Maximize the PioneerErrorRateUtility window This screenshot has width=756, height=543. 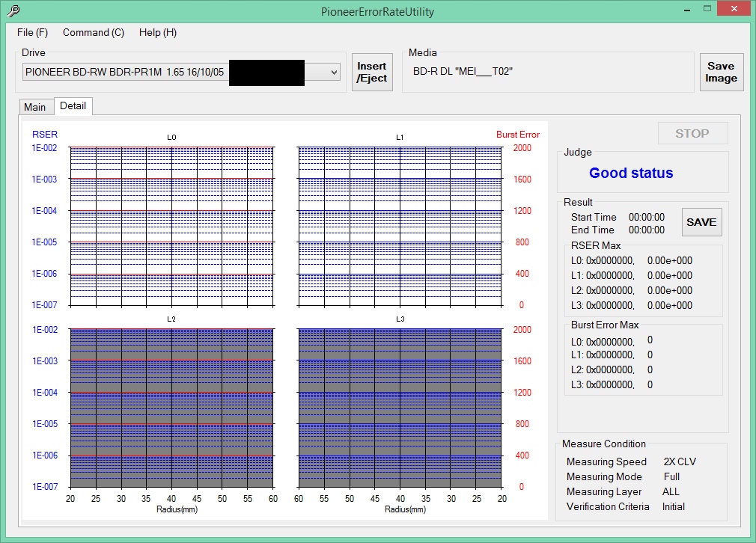[x=707, y=9]
